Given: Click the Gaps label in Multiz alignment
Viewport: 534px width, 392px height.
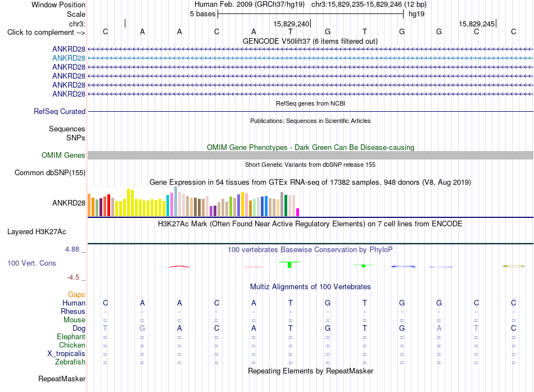Looking at the screenshot, I should coord(76,294).
